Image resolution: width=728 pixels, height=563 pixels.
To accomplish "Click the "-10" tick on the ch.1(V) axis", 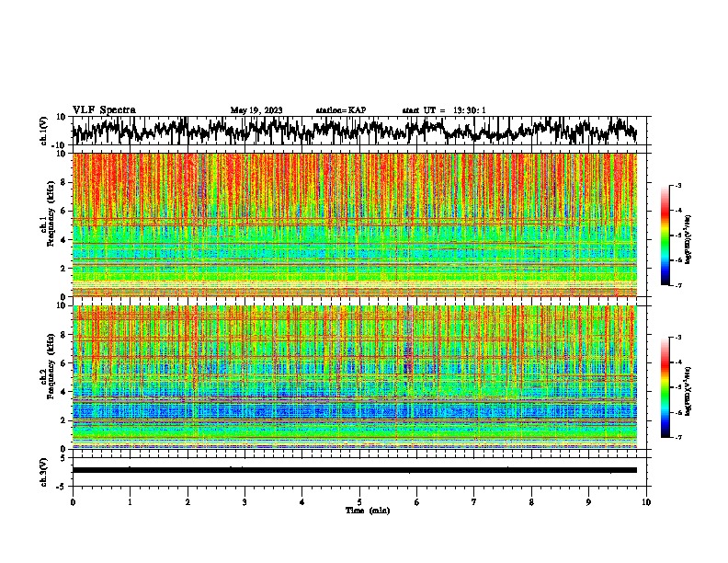I will pyautogui.click(x=60, y=145).
